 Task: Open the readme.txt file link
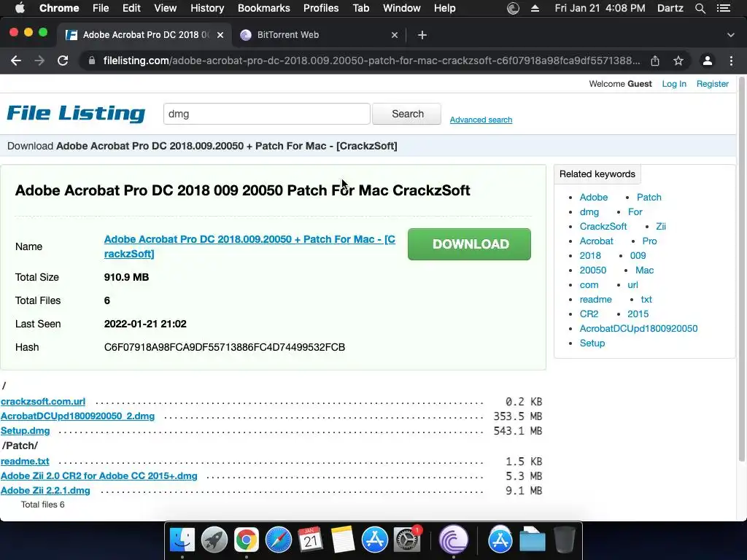point(25,462)
